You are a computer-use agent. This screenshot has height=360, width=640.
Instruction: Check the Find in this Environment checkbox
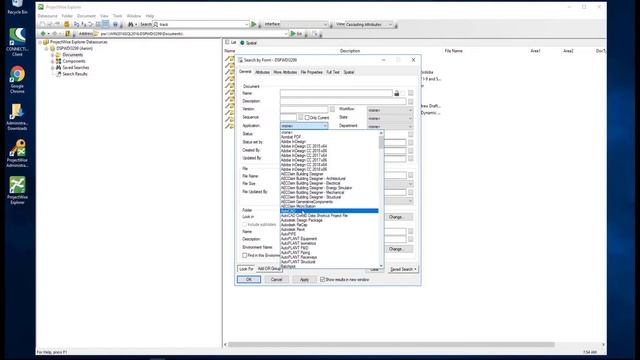(x=244, y=256)
